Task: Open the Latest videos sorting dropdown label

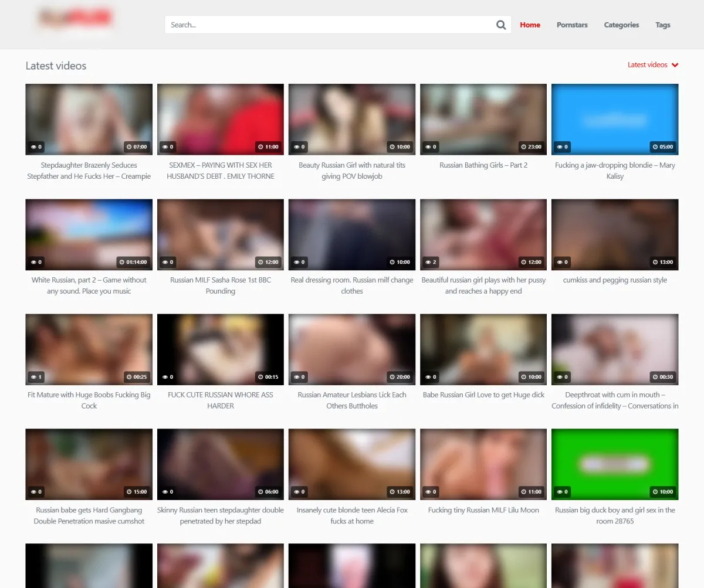Action: click(x=647, y=65)
